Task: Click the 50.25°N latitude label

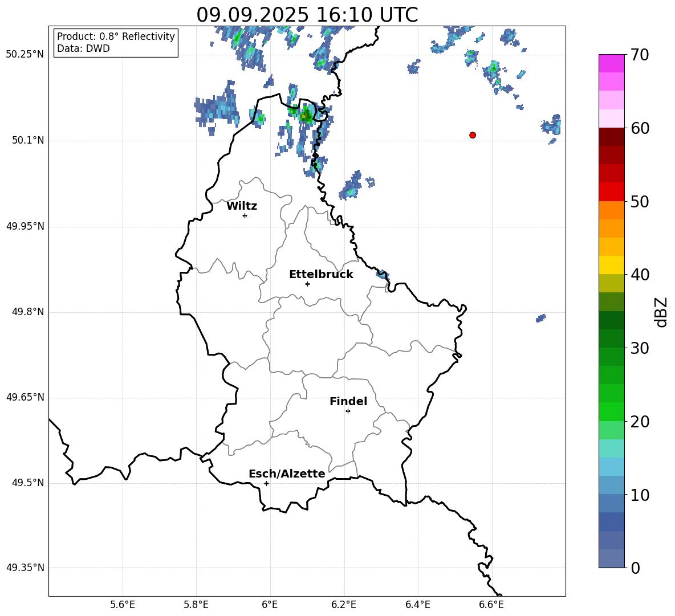Action: click(x=25, y=55)
